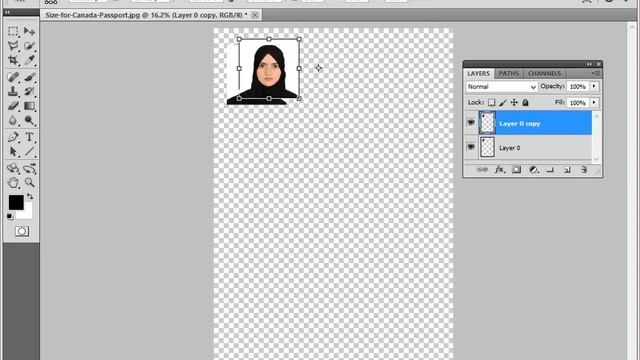Reset default foreground and background colors
Image resolution: width=640 pixels, height=360 pixels.
(x=10, y=216)
